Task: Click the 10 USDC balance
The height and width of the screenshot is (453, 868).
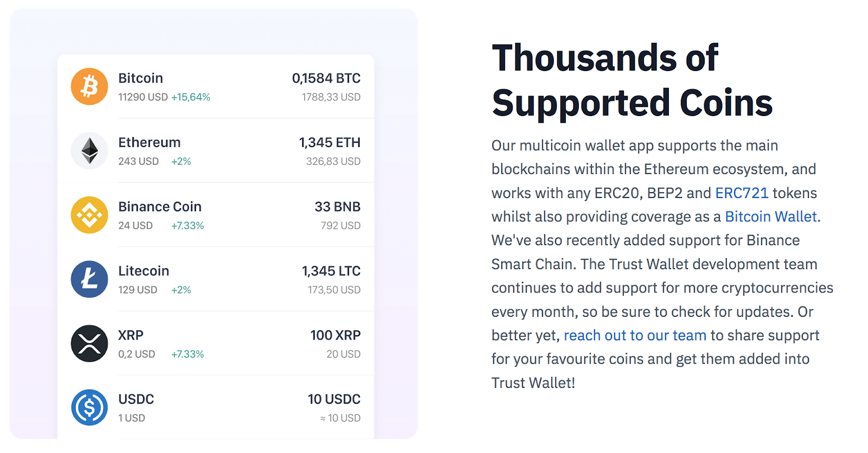Action: pos(334,400)
